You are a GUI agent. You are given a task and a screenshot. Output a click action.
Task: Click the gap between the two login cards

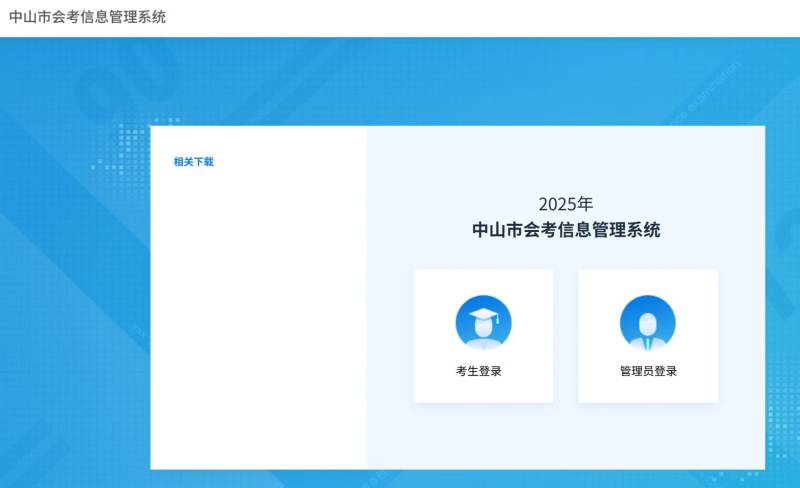(566, 335)
